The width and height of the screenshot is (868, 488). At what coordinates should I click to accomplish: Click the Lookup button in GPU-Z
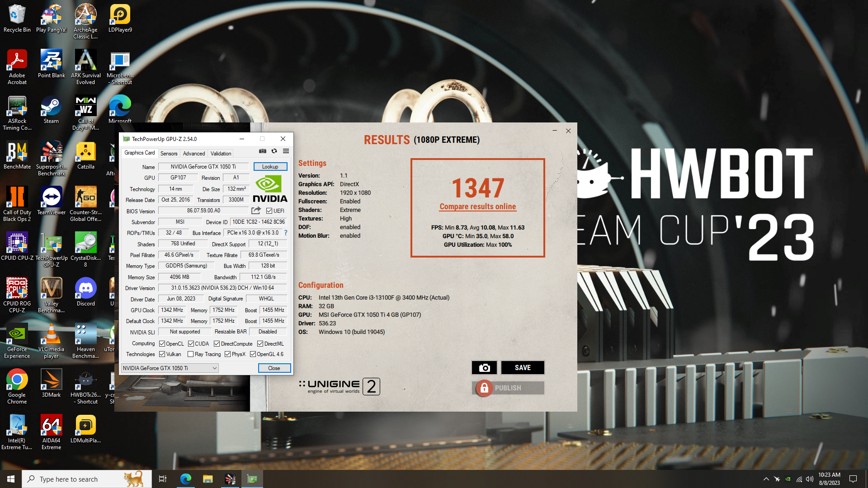[x=270, y=167]
